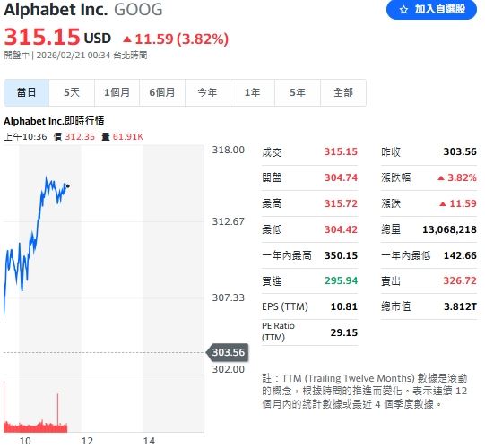Click the volume icon beside 61.91K
The width and height of the screenshot is (485, 448).
[106, 137]
